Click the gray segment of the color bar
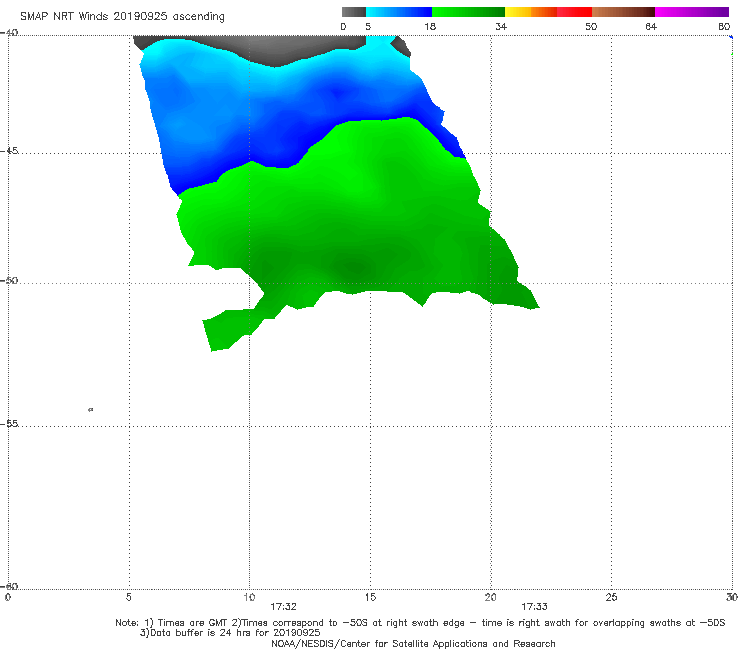 click(354, 12)
